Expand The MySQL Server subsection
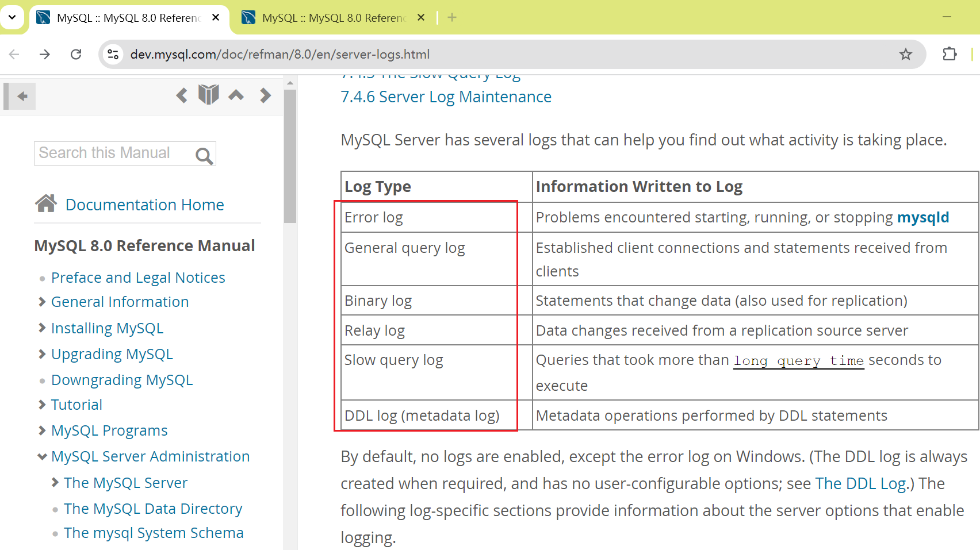This screenshot has height=550, width=980. pyautogui.click(x=55, y=483)
